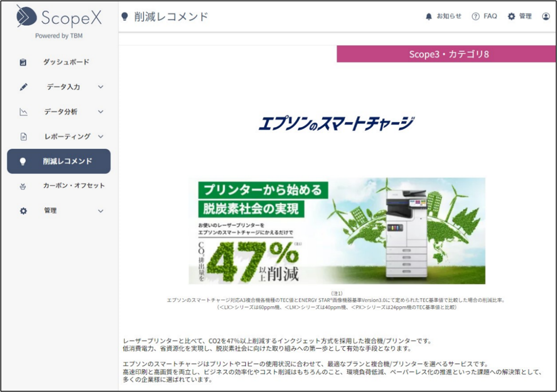Select the dashboard clipboard icon in sidebar

click(x=23, y=62)
